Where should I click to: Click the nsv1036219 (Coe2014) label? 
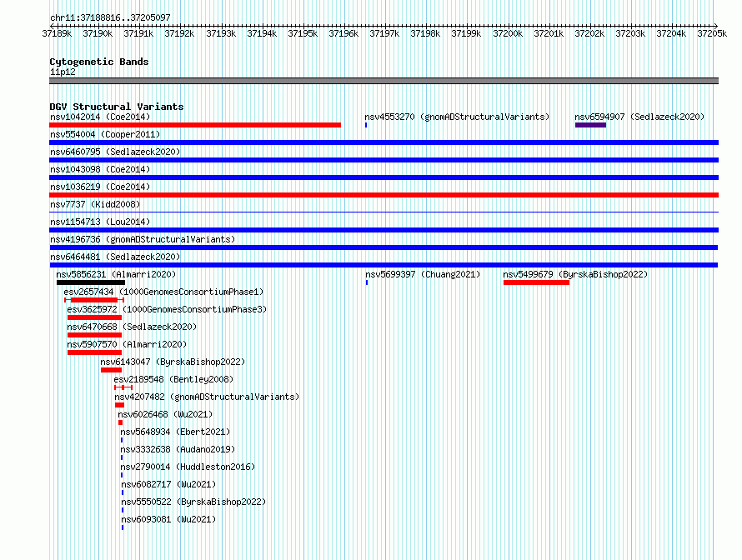coord(100,187)
